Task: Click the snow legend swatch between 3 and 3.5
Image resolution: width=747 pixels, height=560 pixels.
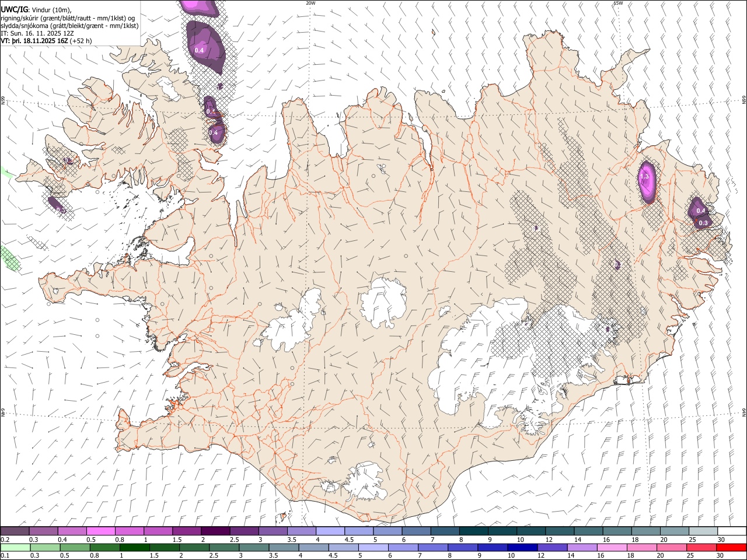Action: (x=273, y=531)
